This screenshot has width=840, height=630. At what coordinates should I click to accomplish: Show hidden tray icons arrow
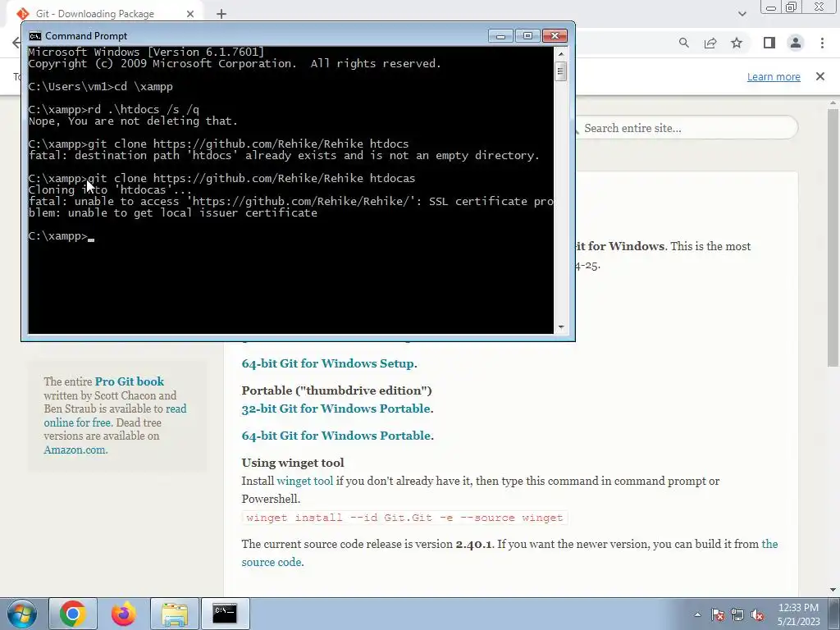point(697,614)
